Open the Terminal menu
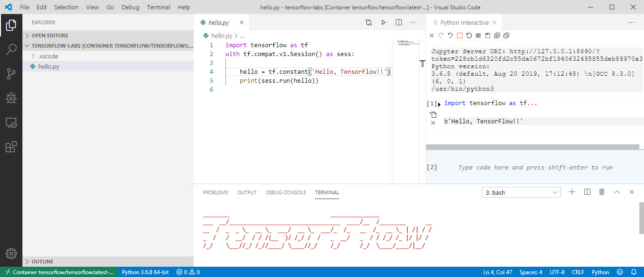The width and height of the screenshot is (644, 277). [x=158, y=7]
